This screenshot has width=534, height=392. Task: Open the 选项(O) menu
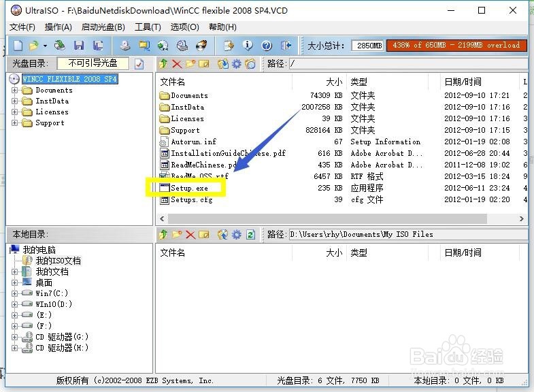184,27
